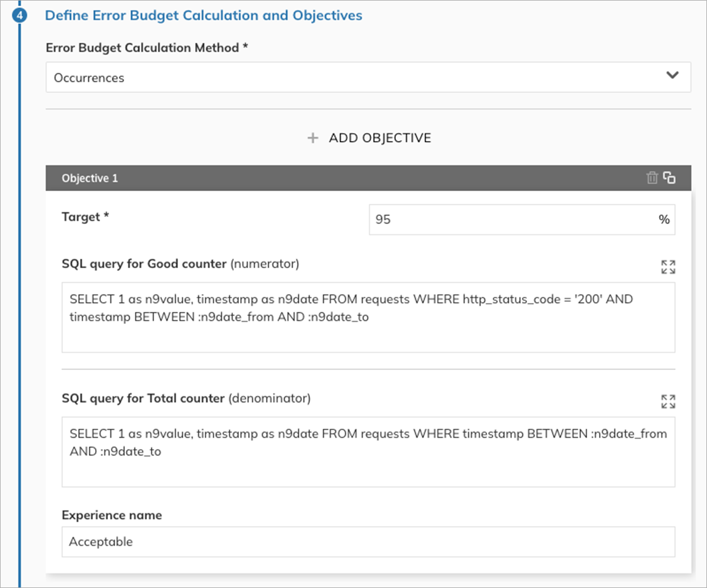Click the plus icon beside Add Objective
The image size is (707, 588).
pos(313,138)
